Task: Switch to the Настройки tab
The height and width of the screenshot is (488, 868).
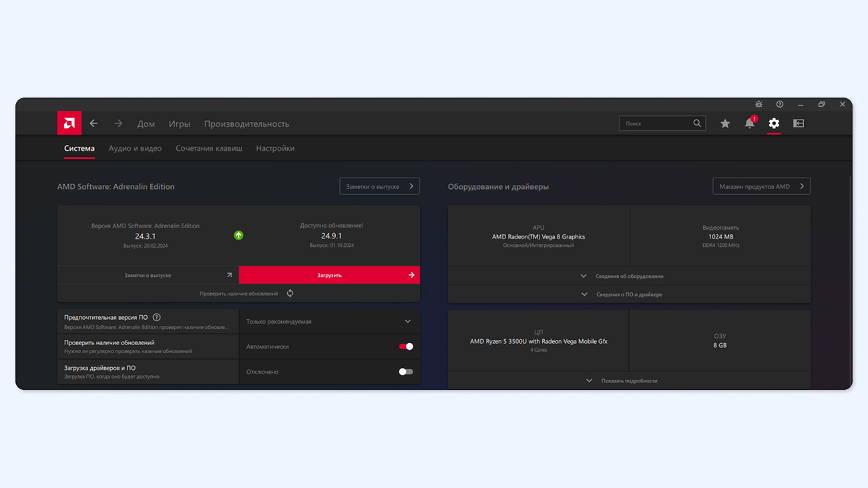Action: pos(275,148)
